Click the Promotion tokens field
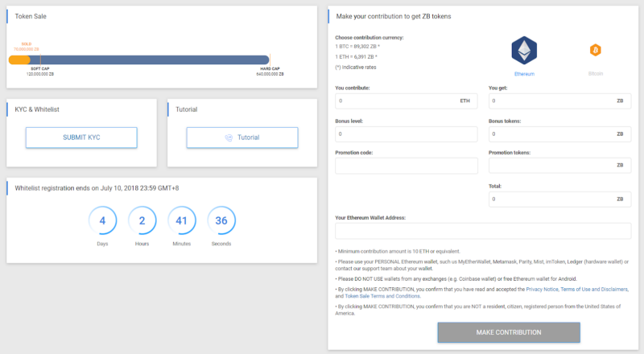644x354 pixels. tap(559, 166)
